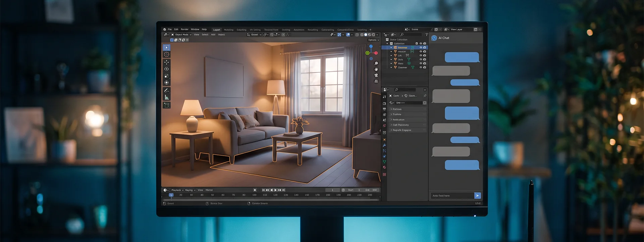644x242 pixels.
Task: Switch to the Motsling workspace tab
Action: point(228,30)
